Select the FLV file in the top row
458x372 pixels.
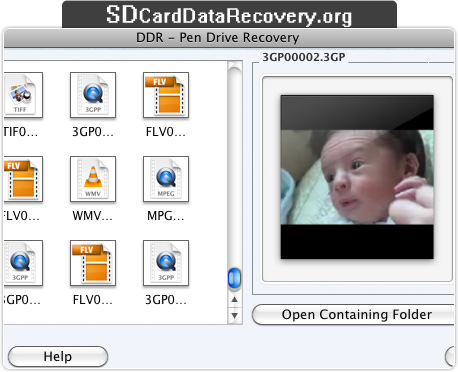click(166, 95)
